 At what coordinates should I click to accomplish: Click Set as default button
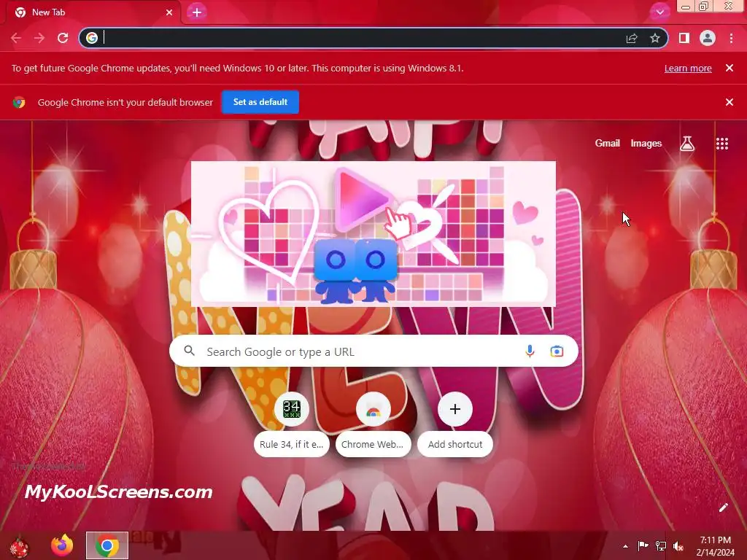(260, 102)
